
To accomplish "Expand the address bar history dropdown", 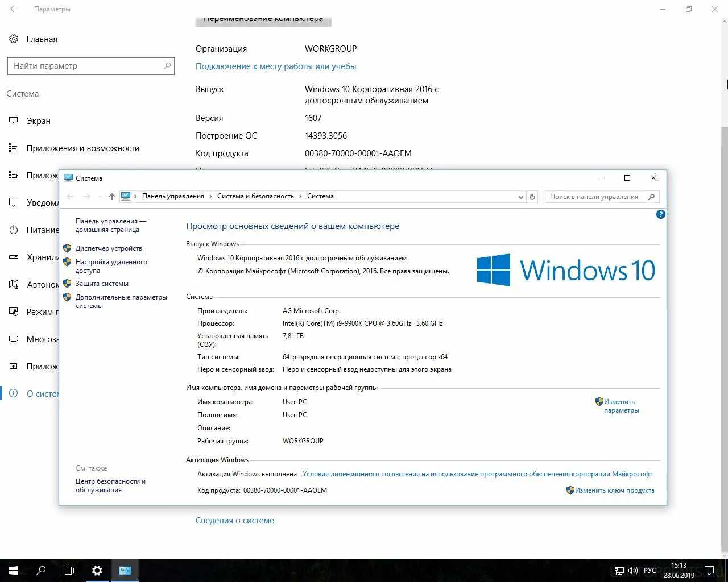I will click(x=521, y=197).
